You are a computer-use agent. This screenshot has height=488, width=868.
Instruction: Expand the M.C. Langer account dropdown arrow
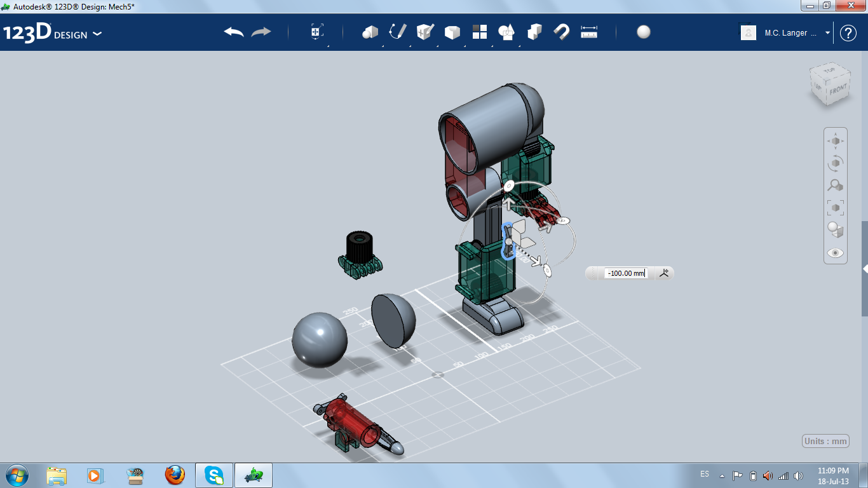coord(827,33)
